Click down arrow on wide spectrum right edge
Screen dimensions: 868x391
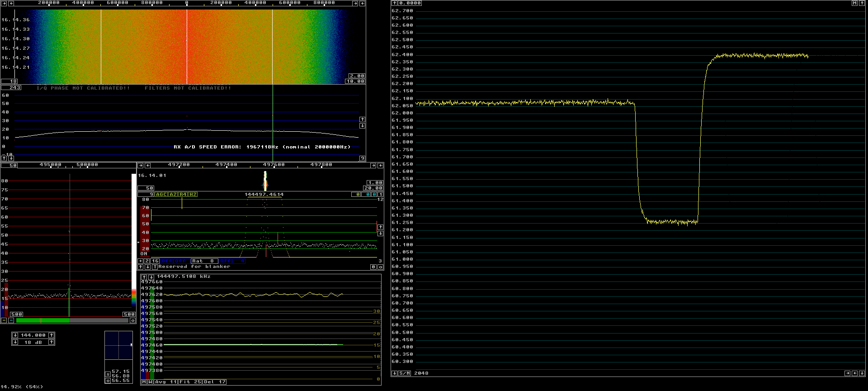tap(363, 126)
